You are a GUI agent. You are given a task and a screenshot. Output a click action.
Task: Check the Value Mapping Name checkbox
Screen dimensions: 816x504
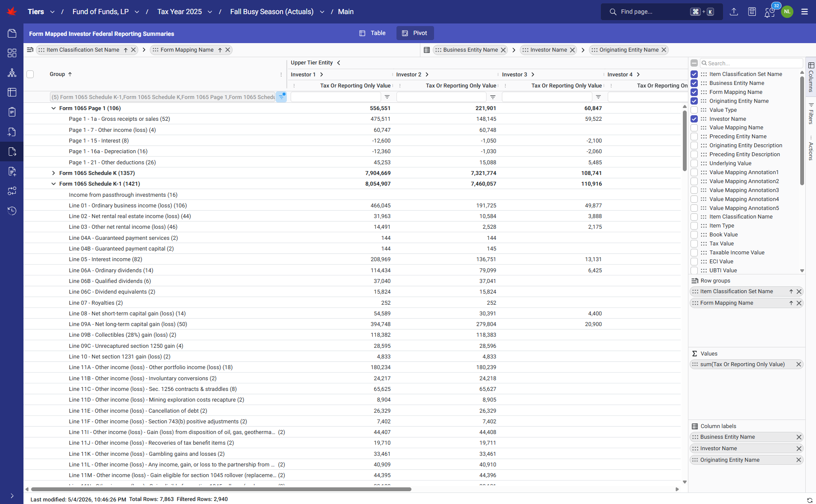(x=694, y=128)
